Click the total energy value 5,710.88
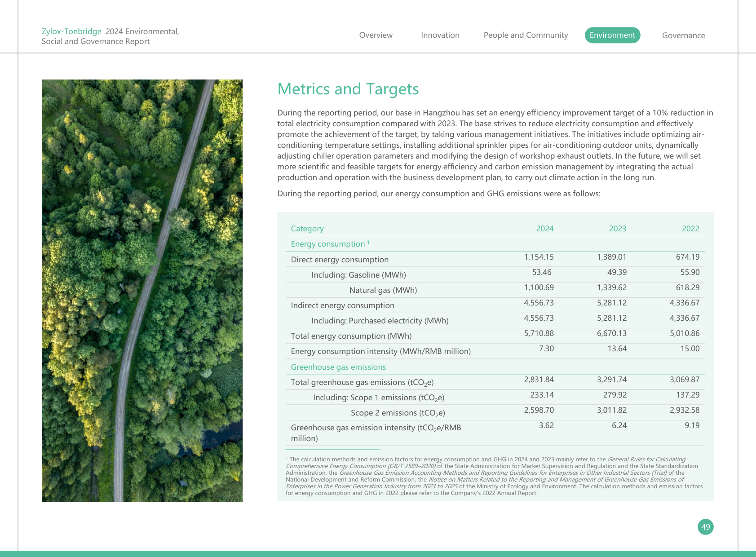This screenshot has width=756, height=557. pos(539,333)
